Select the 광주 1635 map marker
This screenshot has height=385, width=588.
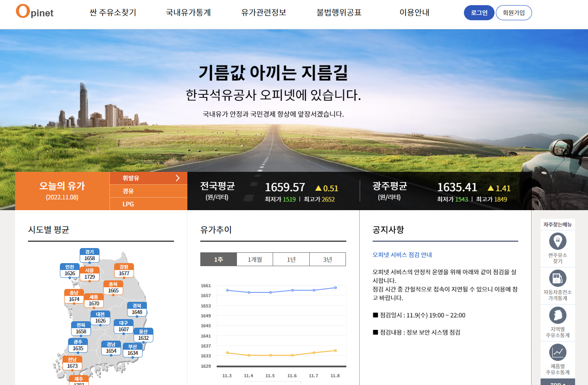pyautogui.click(x=78, y=345)
